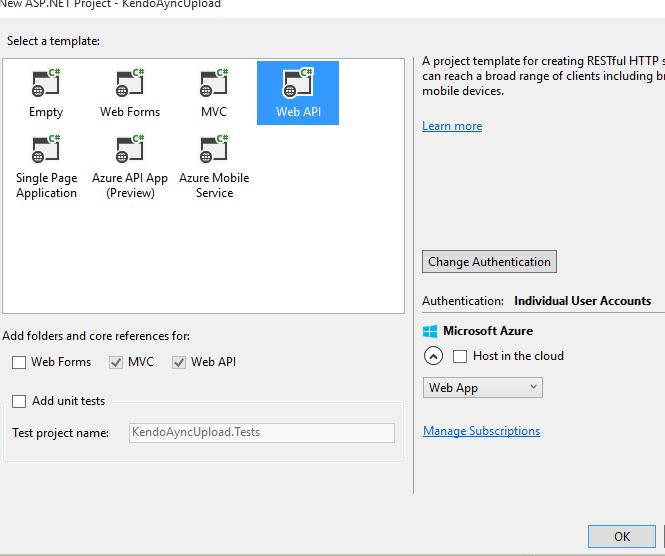Click the OK button
665x556 pixels.
(x=622, y=536)
